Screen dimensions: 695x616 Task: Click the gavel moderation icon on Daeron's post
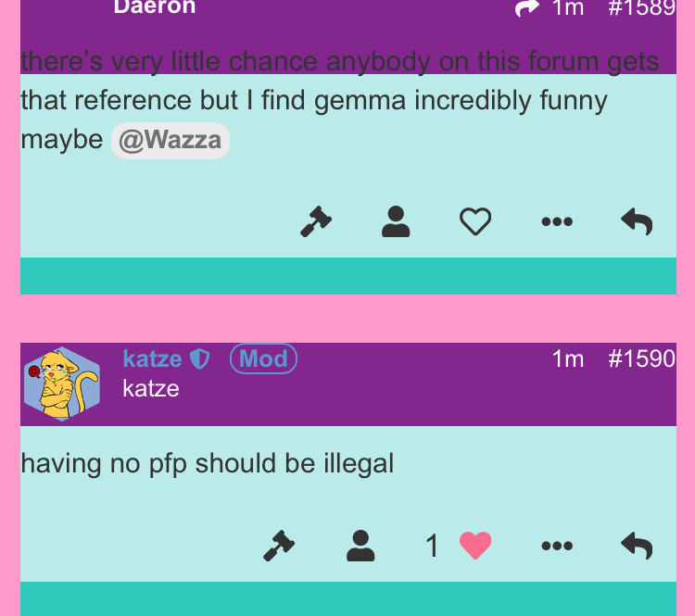[316, 221]
